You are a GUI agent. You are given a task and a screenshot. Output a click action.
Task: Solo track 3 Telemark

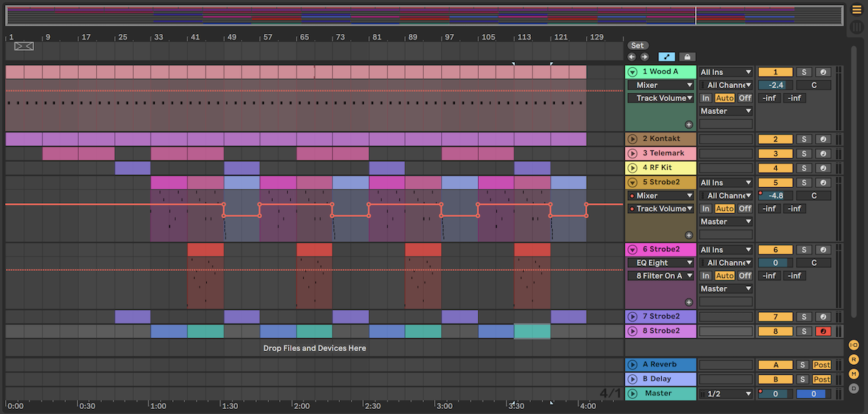pyautogui.click(x=804, y=153)
